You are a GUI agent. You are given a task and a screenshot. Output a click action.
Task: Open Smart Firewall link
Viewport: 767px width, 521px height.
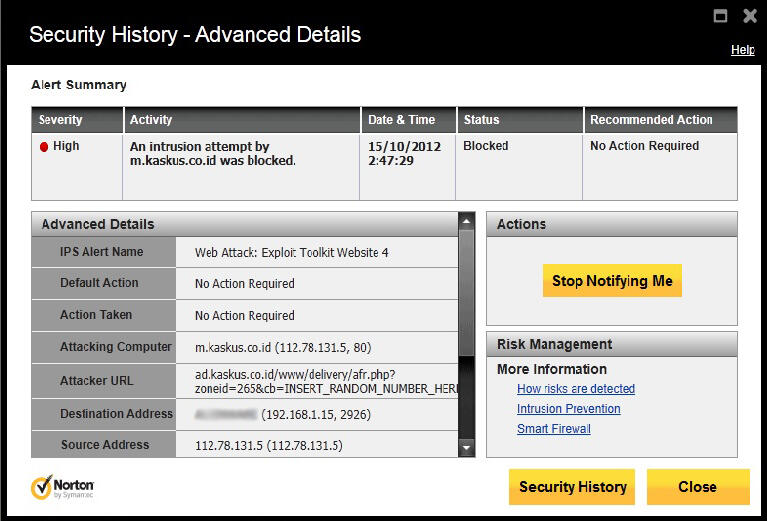[x=554, y=429]
